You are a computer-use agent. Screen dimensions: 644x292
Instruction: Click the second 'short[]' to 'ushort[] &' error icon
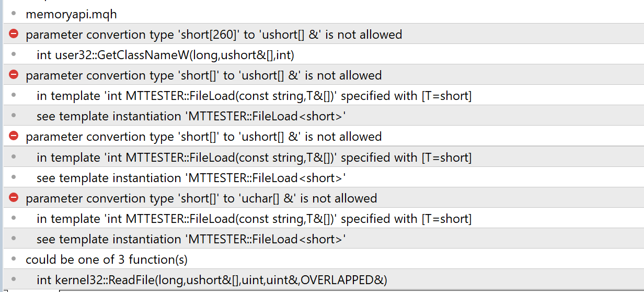14,137
